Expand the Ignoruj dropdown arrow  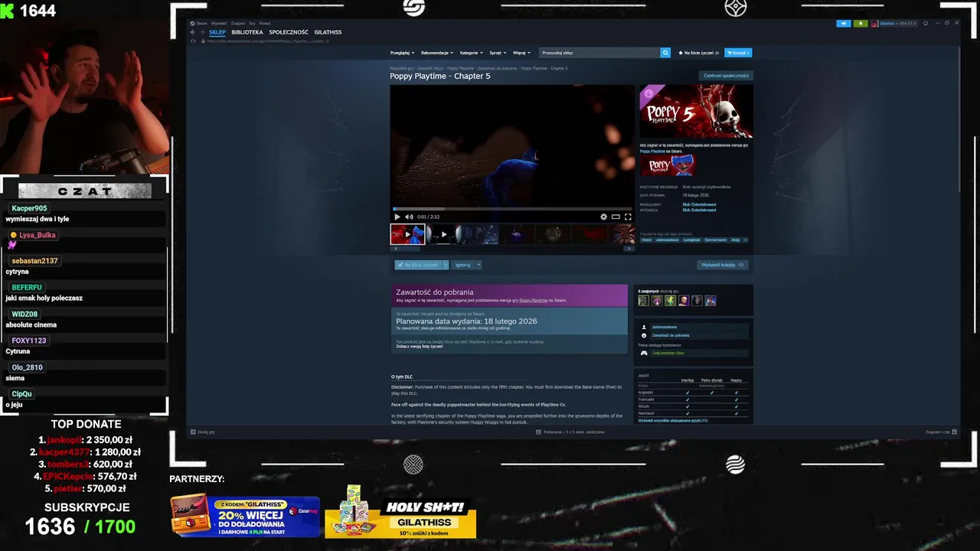tap(479, 265)
